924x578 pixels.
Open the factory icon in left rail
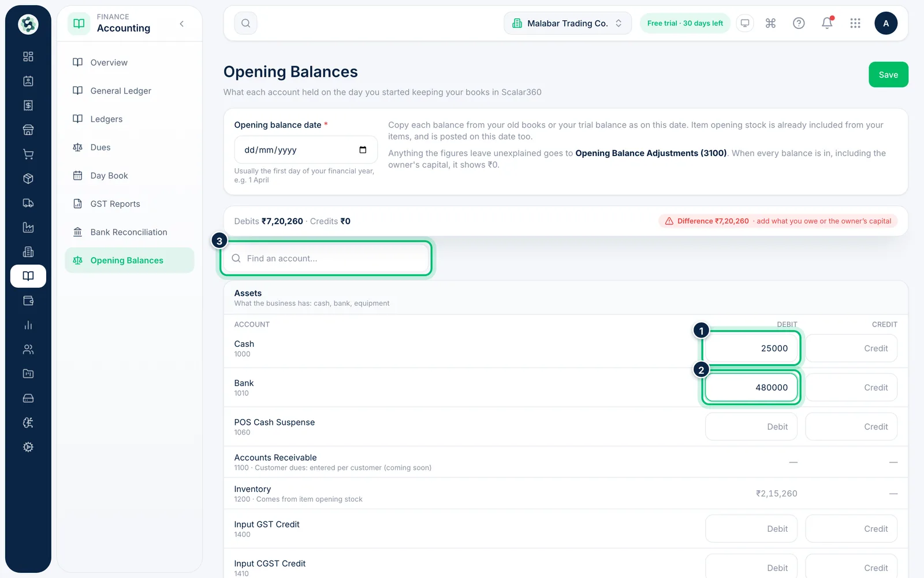(28, 227)
